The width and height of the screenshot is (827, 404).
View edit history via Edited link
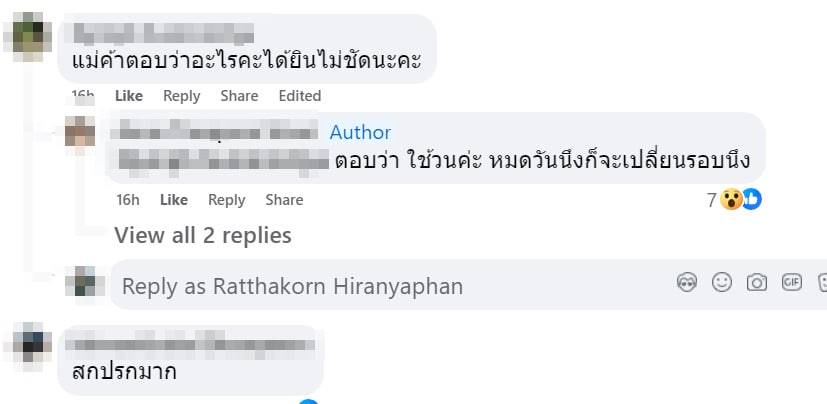tap(300, 96)
